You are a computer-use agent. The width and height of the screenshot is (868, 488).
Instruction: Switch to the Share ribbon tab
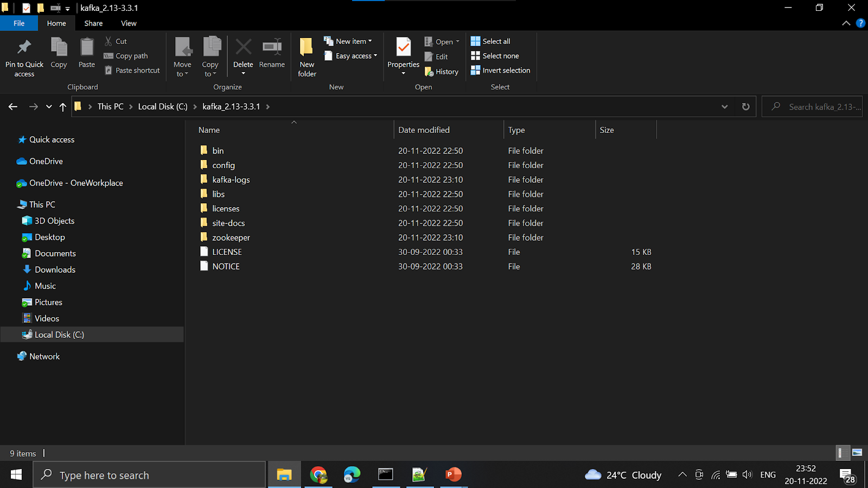coord(93,23)
